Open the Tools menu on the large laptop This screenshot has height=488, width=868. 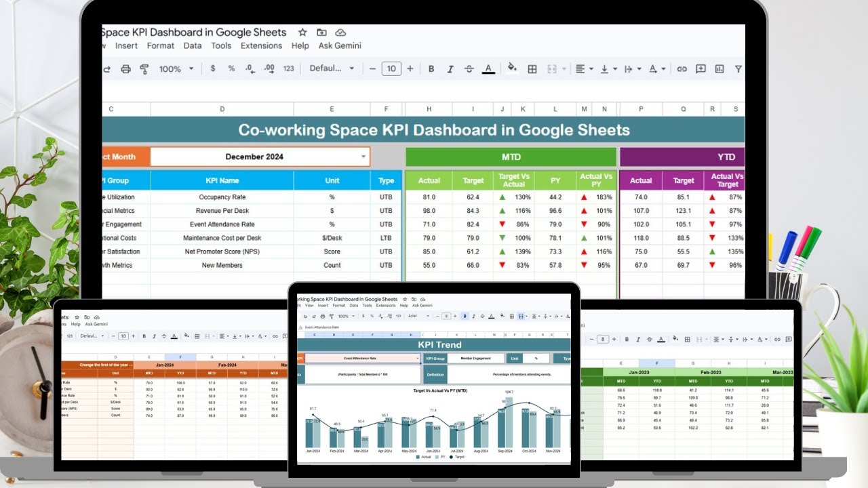[221, 45]
